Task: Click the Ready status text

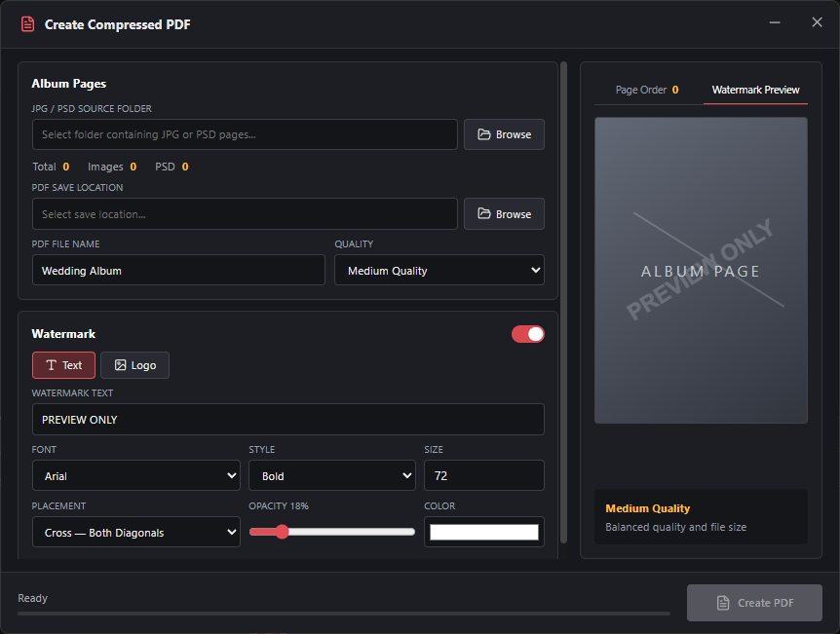Action: (x=33, y=598)
